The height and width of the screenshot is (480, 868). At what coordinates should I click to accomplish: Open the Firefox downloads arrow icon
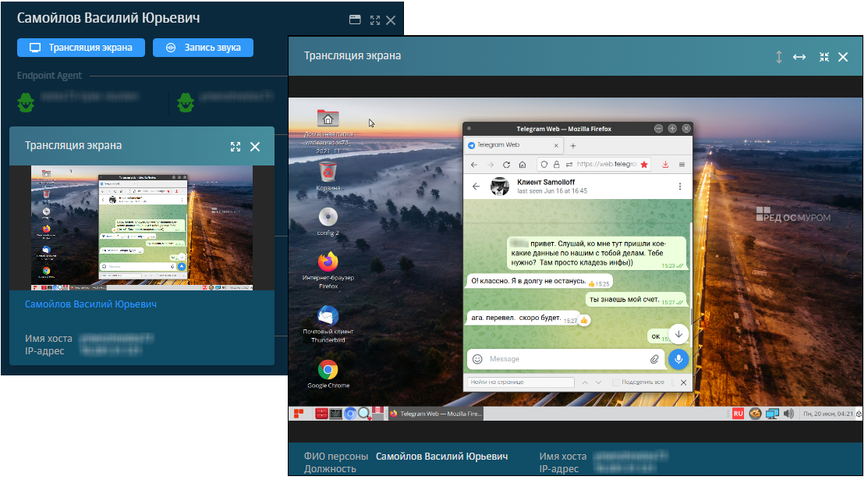coord(665,165)
